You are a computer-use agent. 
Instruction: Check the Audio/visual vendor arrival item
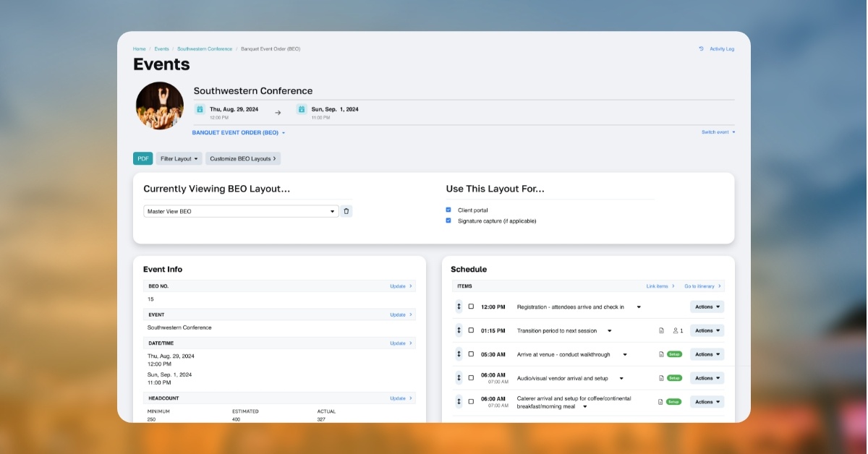(471, 378)
